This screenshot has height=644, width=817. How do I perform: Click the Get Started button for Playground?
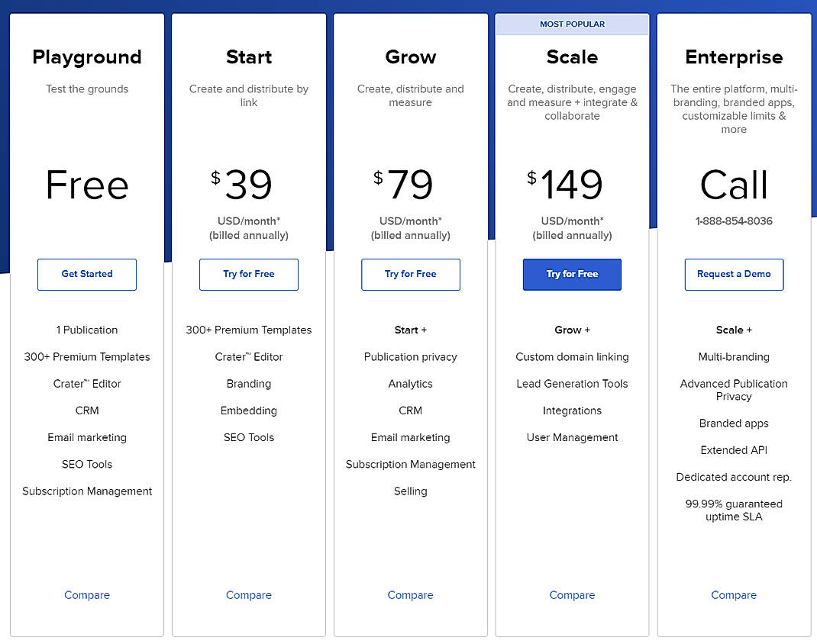coord(86,274)
